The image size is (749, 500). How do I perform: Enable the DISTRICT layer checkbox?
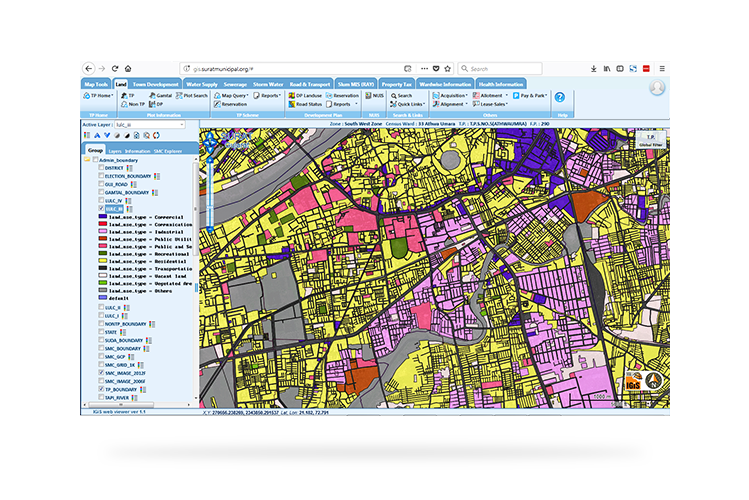point(101,168)
